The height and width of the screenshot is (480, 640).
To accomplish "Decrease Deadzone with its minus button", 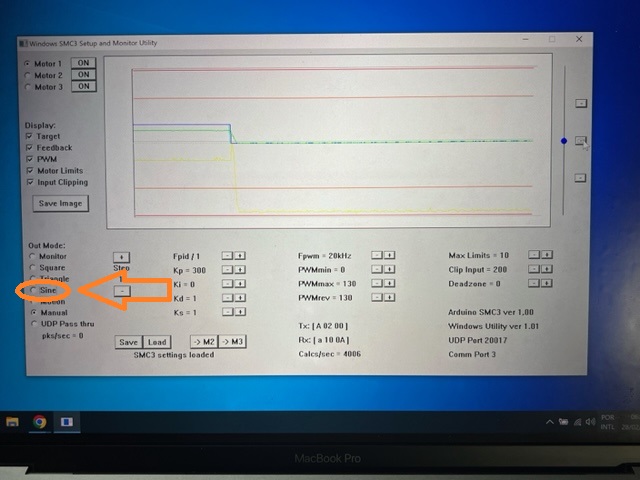I will 534,283.
